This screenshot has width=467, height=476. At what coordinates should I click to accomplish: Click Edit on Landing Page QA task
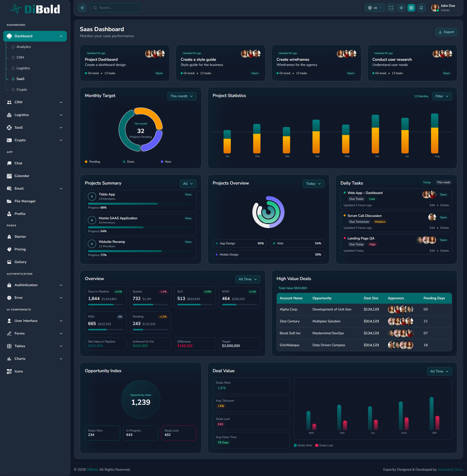coord(432,251)
